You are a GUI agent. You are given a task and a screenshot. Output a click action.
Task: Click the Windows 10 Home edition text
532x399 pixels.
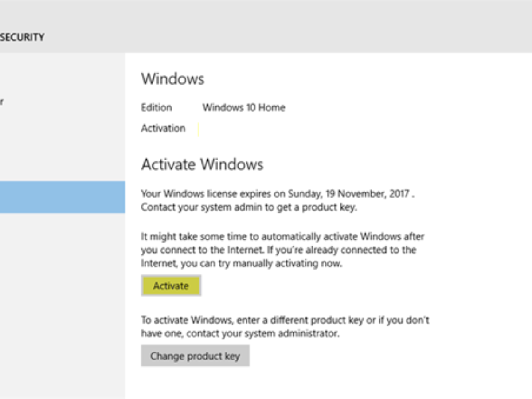pyautogui.click(x=244, y=108)
